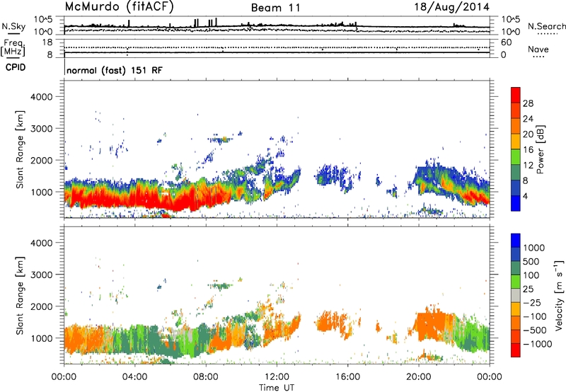Image resolution: width=566 pixels, height=392 pixels.
Task: Select the "4" power colorbar label
Action: point(526,196)
